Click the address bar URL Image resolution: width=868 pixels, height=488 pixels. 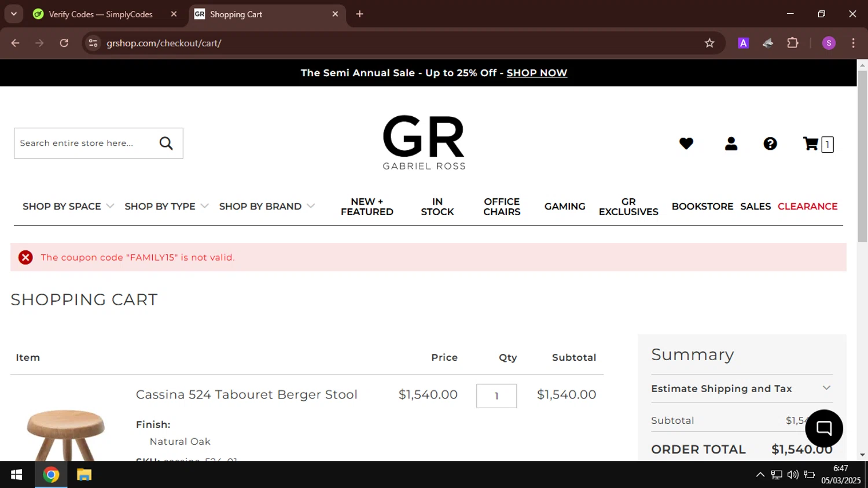click(164, 43)
